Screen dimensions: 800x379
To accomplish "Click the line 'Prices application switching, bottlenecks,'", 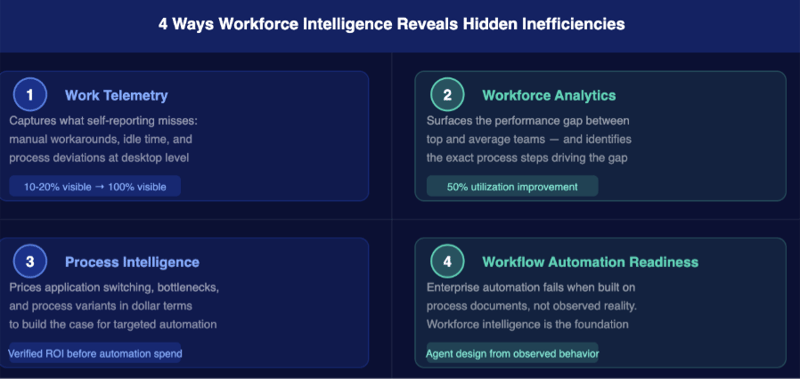I will [x=114, y=288].
